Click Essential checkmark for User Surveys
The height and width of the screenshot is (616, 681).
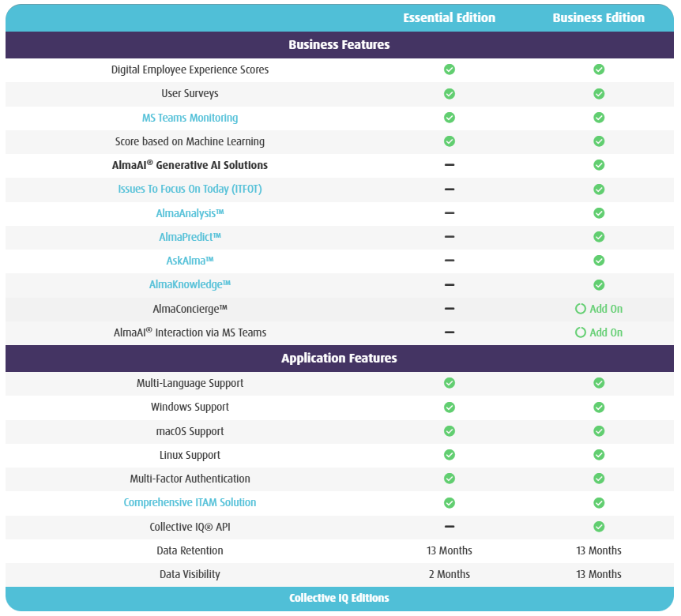pos(450,94)
